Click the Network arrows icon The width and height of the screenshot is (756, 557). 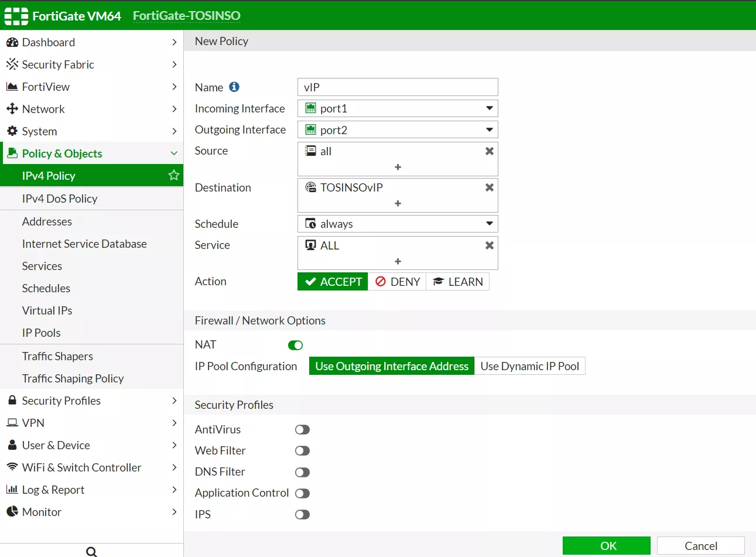[x=12, y=109]
